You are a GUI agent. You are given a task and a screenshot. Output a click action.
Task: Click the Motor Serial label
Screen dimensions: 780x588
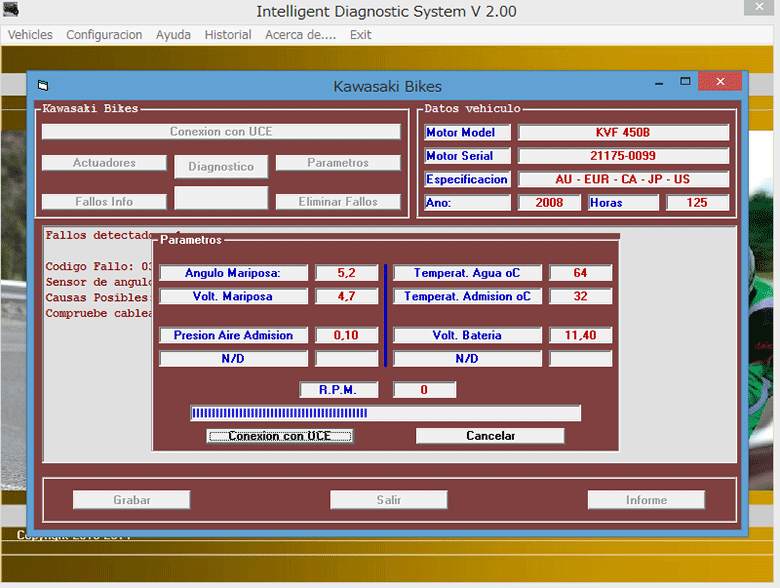[x=468, y=156]
